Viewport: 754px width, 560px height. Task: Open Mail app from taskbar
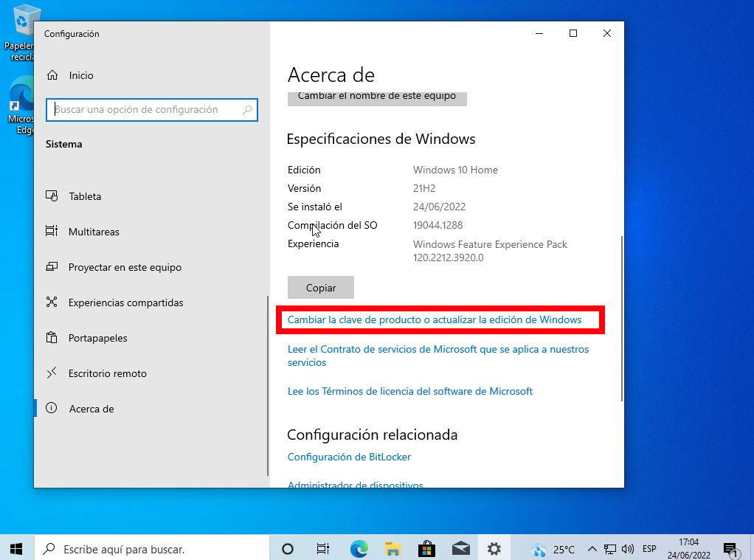point(460,548)
